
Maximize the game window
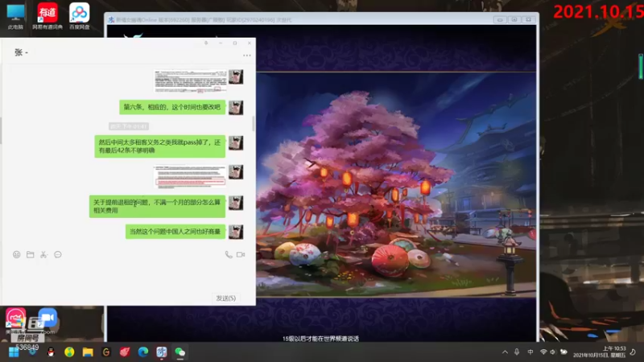[514, 19]
